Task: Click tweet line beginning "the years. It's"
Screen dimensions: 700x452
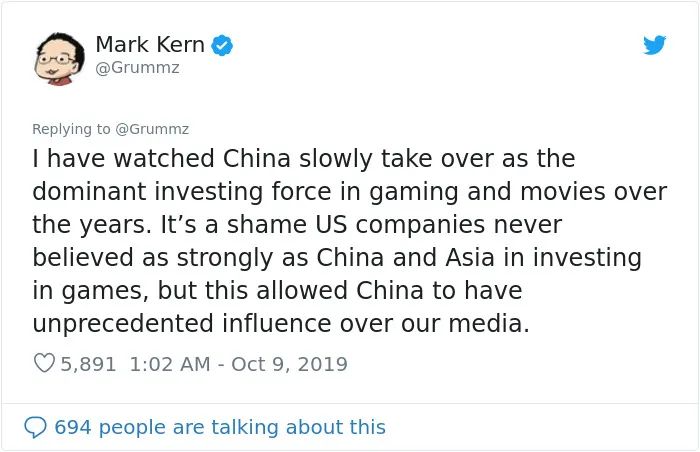Action: (297, 225)
